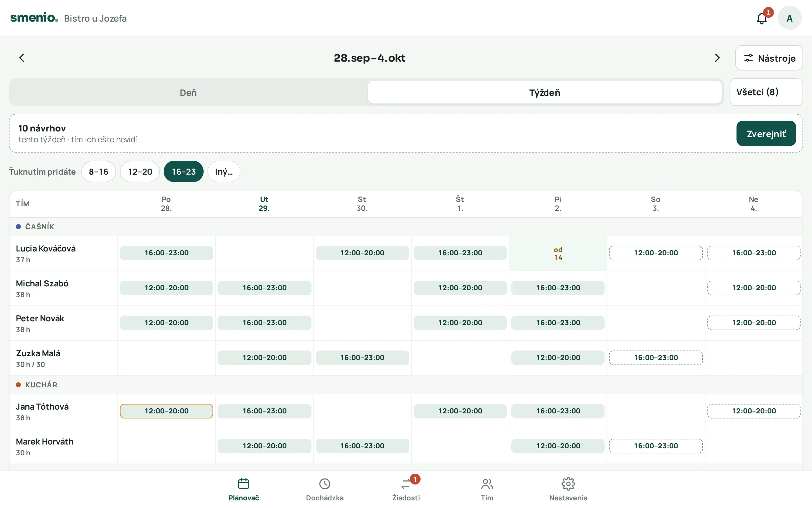The height and width of the screenshot is (508, 812).
Task: Open Jana Tóthová's Friday 16:00-23:00 shift
Action: [558, 411]
